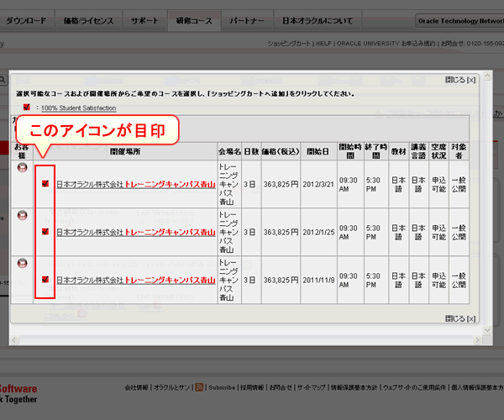
Task: Click the right arrow of horizontal scrollbar
Action: point(478,340)
